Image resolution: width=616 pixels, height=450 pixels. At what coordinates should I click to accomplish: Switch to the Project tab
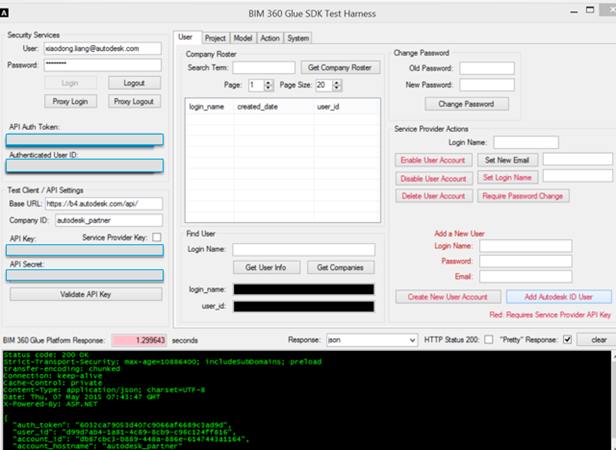pyautogui.click(x=215, y=38)
